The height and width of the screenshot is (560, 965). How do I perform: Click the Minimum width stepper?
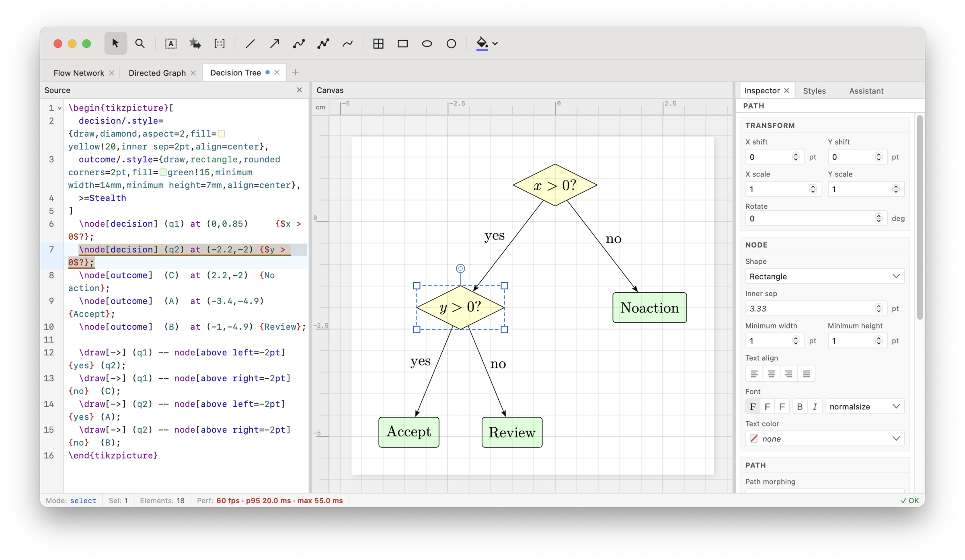795,341
